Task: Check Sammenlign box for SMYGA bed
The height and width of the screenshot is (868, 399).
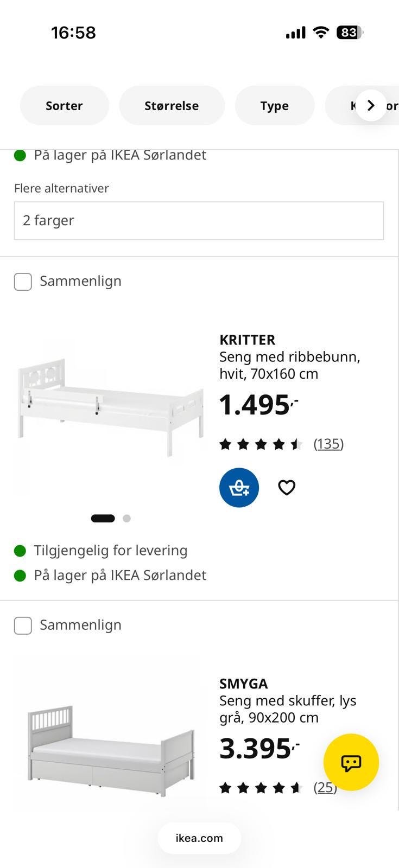Action: (23, 626)
